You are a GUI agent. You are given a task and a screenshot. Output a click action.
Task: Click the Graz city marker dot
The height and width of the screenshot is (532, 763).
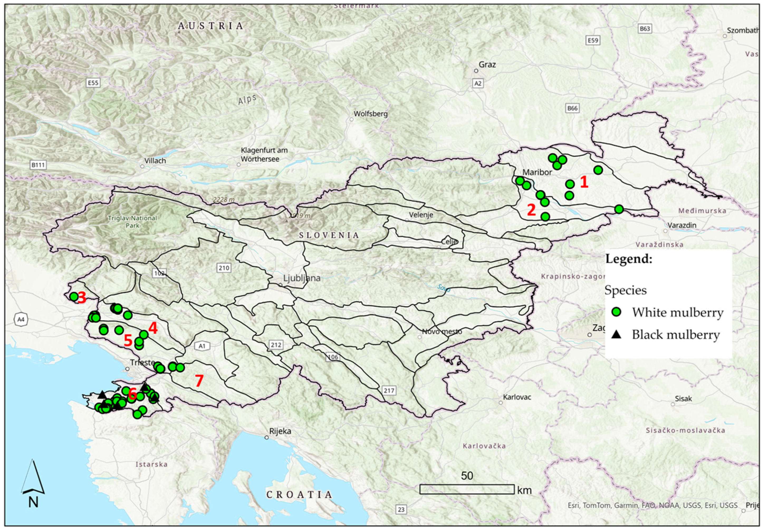coord(476,71)
